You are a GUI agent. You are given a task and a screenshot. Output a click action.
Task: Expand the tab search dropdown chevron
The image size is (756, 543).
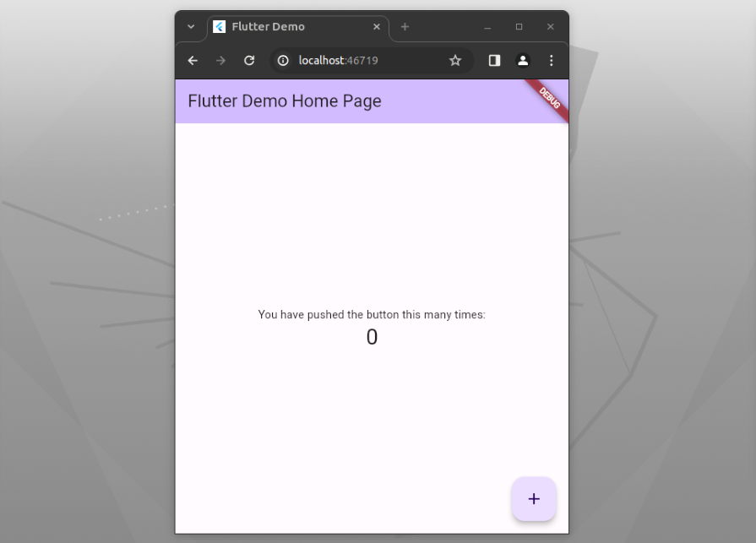pyautogui.click(x=191, y=27)
